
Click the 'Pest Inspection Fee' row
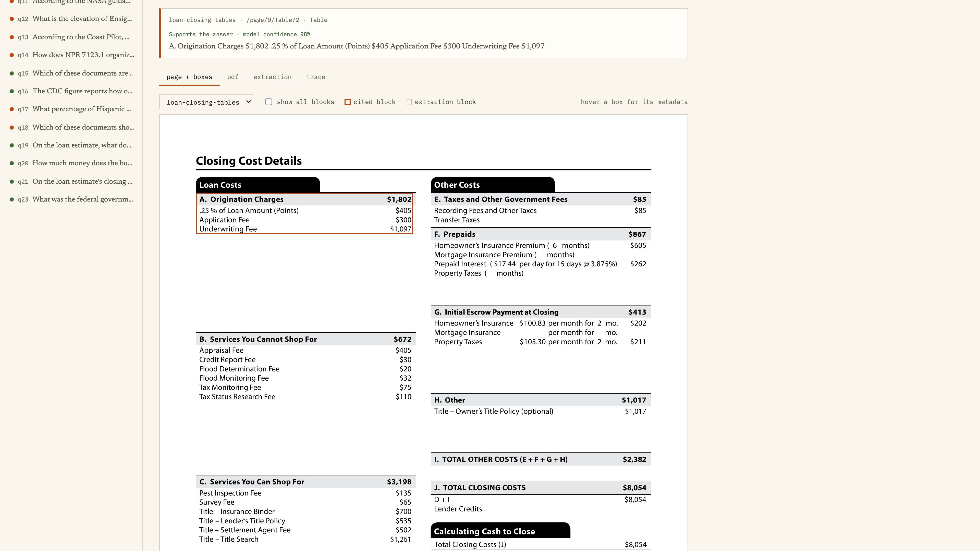pyautogui.click(x=305, y=493)
